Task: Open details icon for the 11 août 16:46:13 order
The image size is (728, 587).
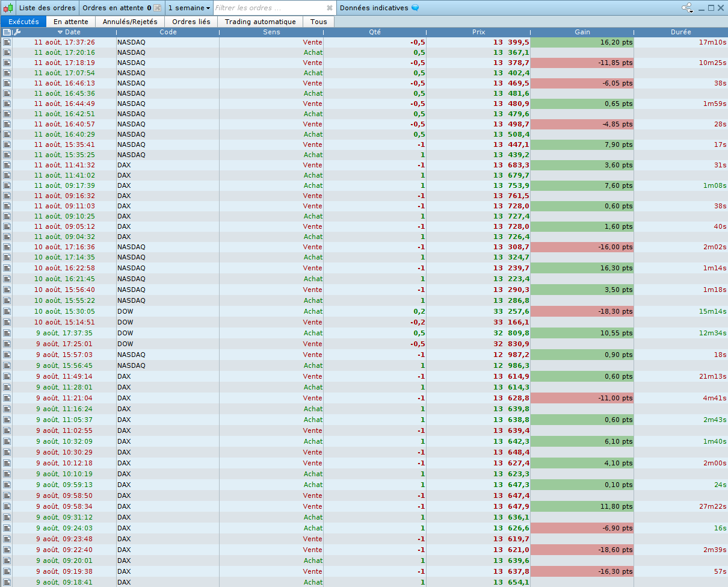Action: click(7, 83)
